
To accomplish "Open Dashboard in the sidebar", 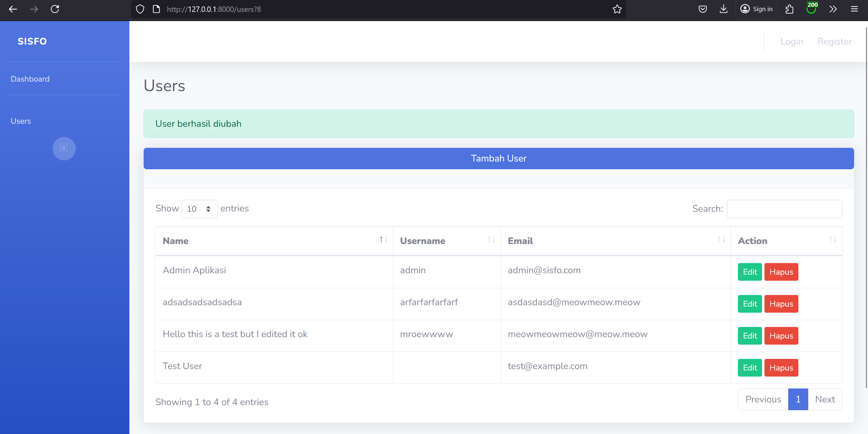I will tap(30, 79).
